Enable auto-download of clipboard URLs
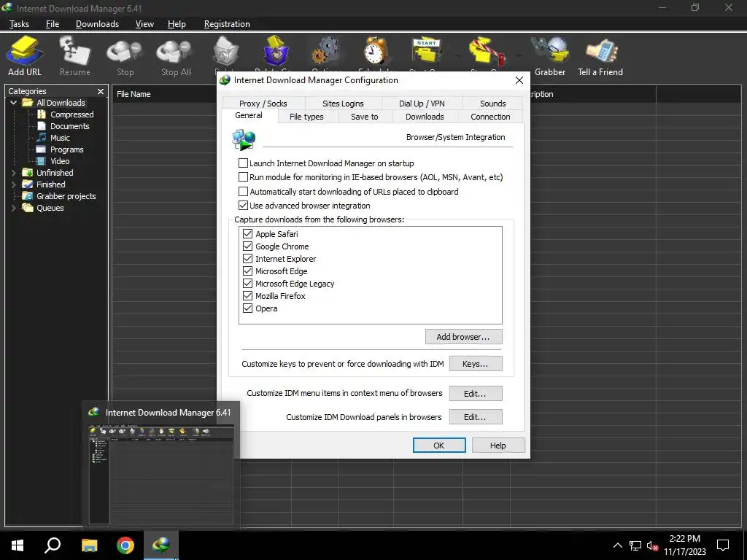The height and width of the screenshot is (560, 747). 243,192
